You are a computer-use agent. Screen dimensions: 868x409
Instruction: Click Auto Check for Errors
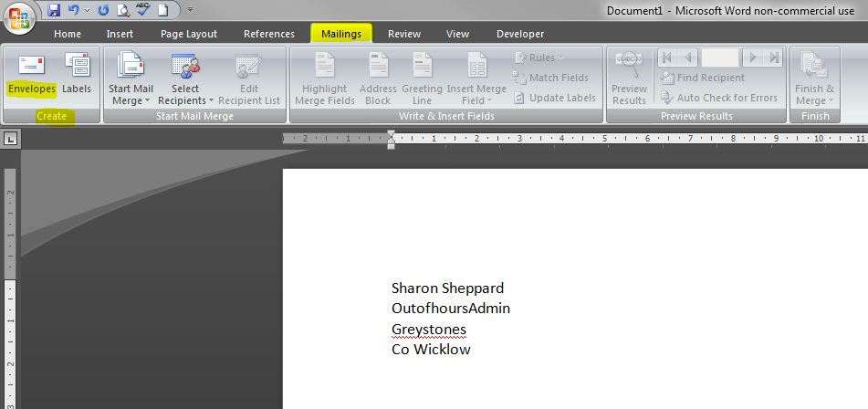[x=719, y=98]
